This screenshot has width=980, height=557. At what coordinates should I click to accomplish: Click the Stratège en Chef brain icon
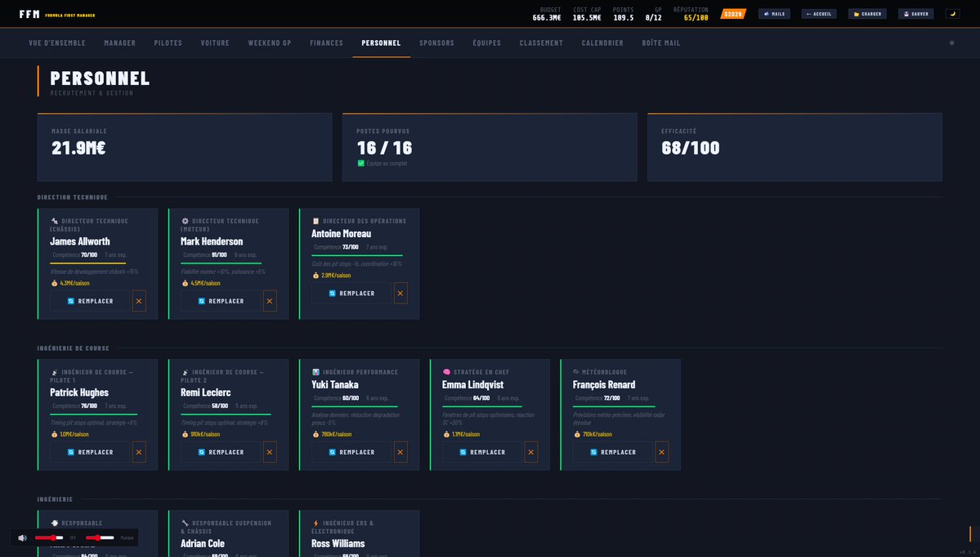point(446,372)
